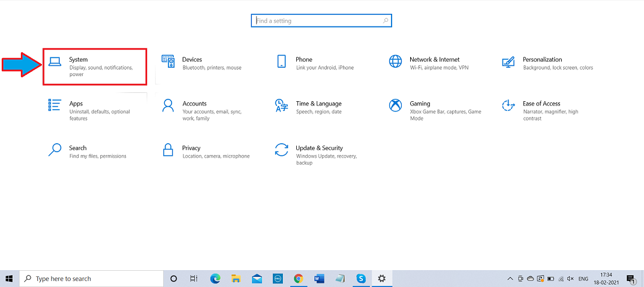Click the Phone settings icon
644x287 pixels.
(x=281, y=62)
